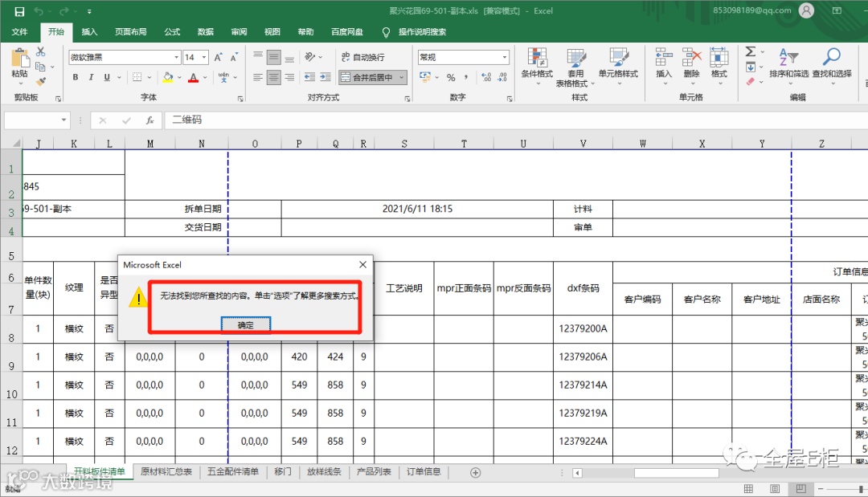Click the decrease indent icon
The width and height of the screenshot is (868, 497).
[x=310, y=77]
